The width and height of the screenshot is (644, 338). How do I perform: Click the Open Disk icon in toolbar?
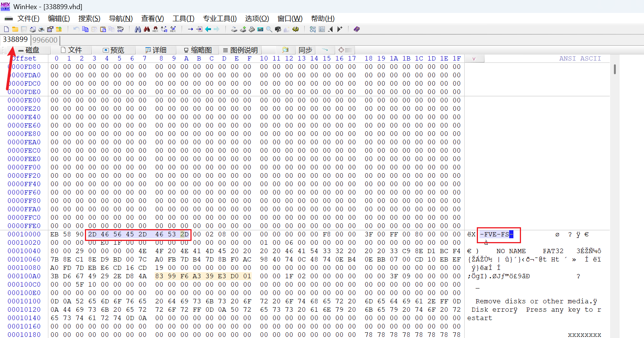(234, 29)
